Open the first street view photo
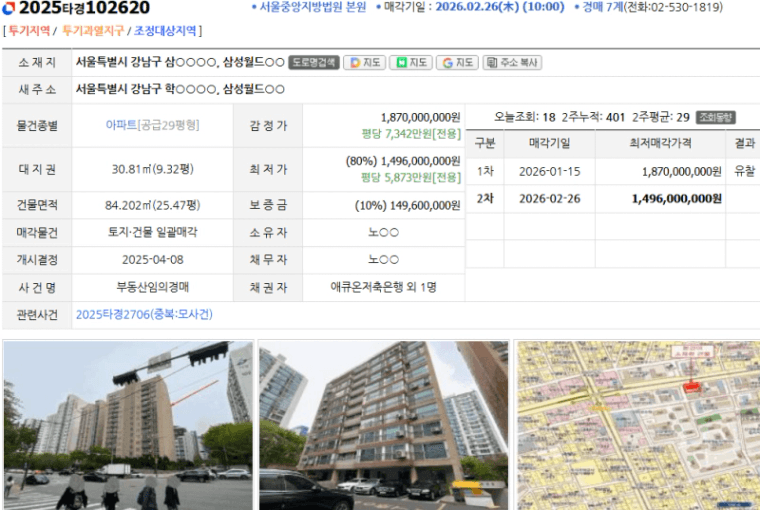This screenshot has width=760, height=510. click(x=128, y=425)
